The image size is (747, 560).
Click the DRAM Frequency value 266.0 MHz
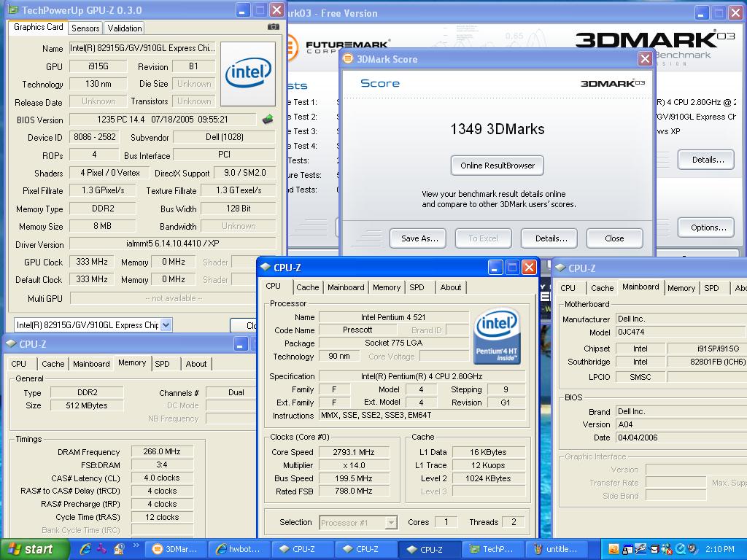coord(162,451)
